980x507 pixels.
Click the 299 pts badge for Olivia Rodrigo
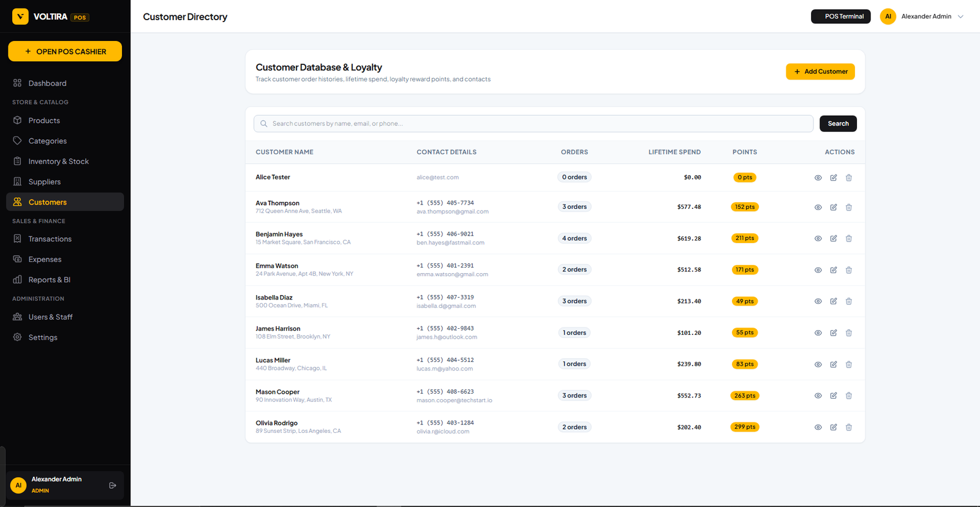tap(745, 427)
